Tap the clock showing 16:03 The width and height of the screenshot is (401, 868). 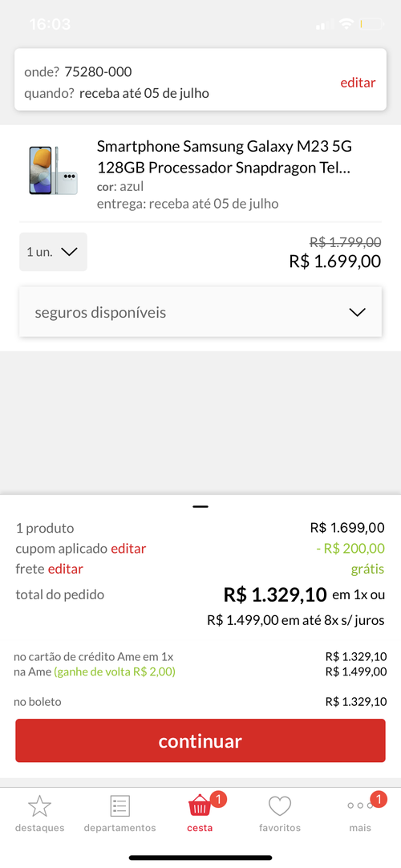point(50,24)
